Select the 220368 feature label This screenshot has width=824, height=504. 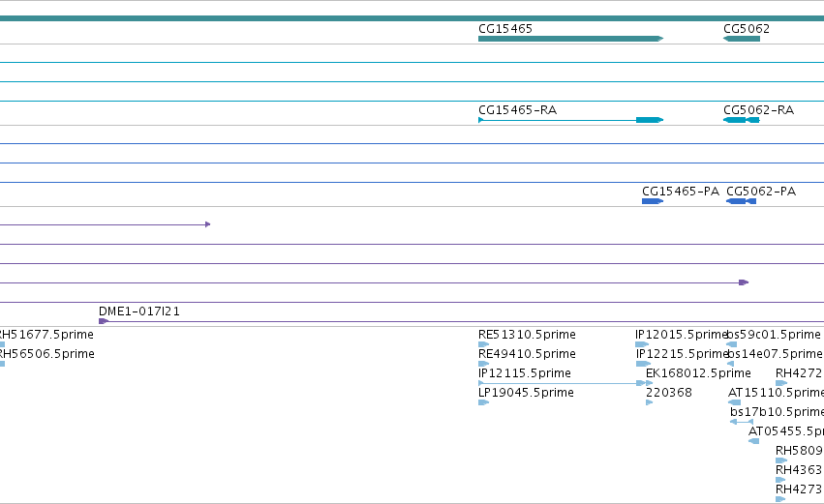(x=668, y=393)
